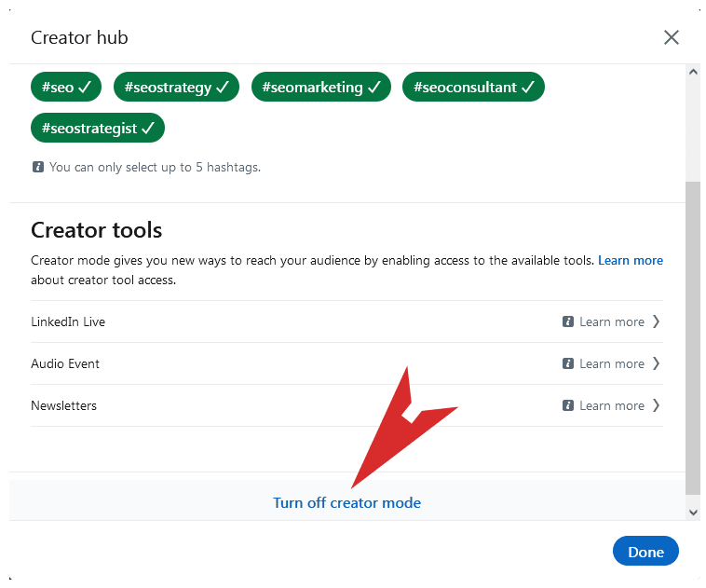Click Learn more for LinkedIn Live
This screenshot has height=588, width=706.
(611, 321)
